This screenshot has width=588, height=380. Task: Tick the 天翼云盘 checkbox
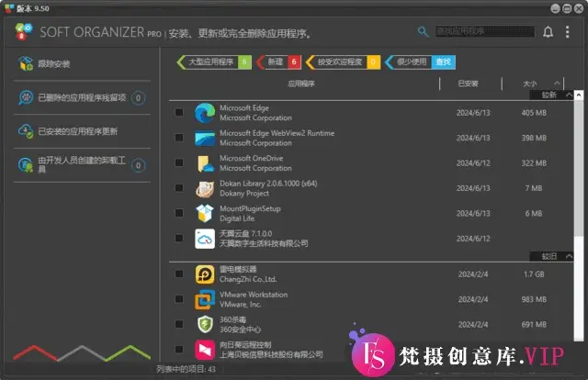point(179,238)
